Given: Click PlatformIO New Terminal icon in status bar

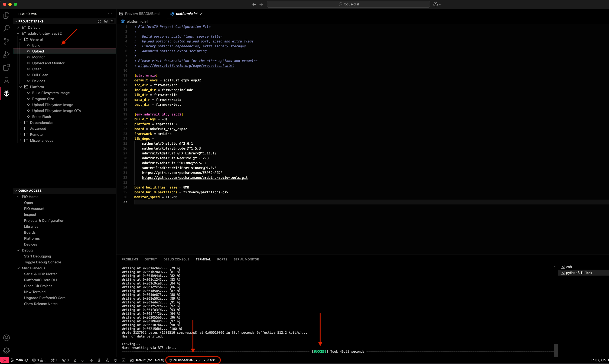Looking at the screenshot, I should [123, 360].
